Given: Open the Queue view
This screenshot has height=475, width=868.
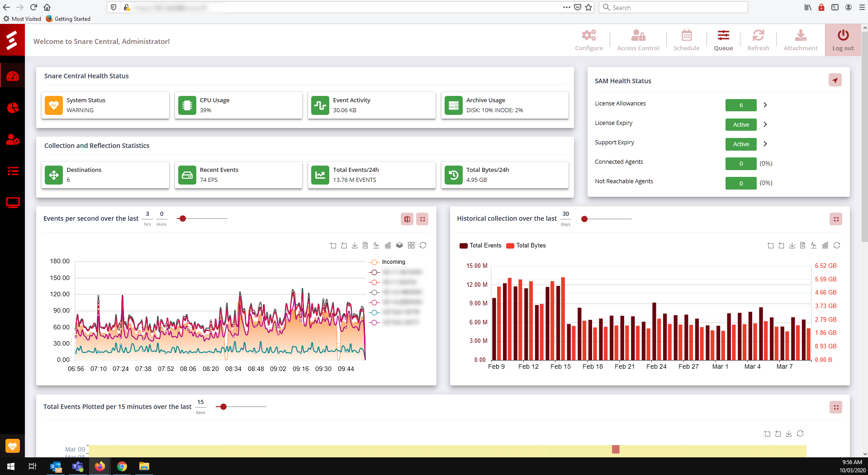Looking at the screenshot, I should coord(723,40).
